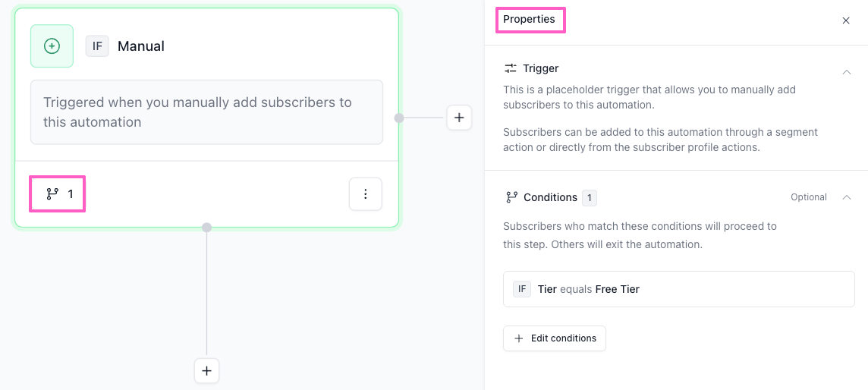Viewport: 868px width, 390px height.
Task: Click the Conditions branch icon in Properties
Action: pos(511,197)
